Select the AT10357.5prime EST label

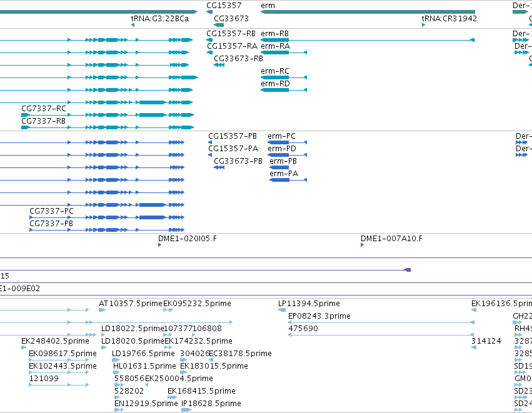131,304
